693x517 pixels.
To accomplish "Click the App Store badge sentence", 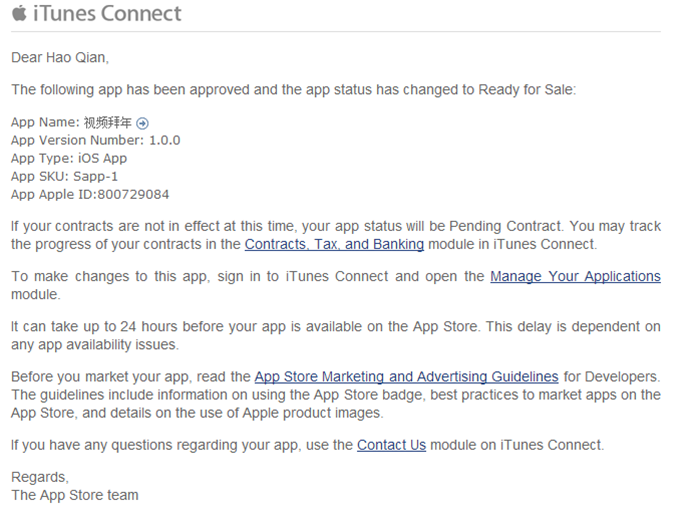I will point(336,404).
